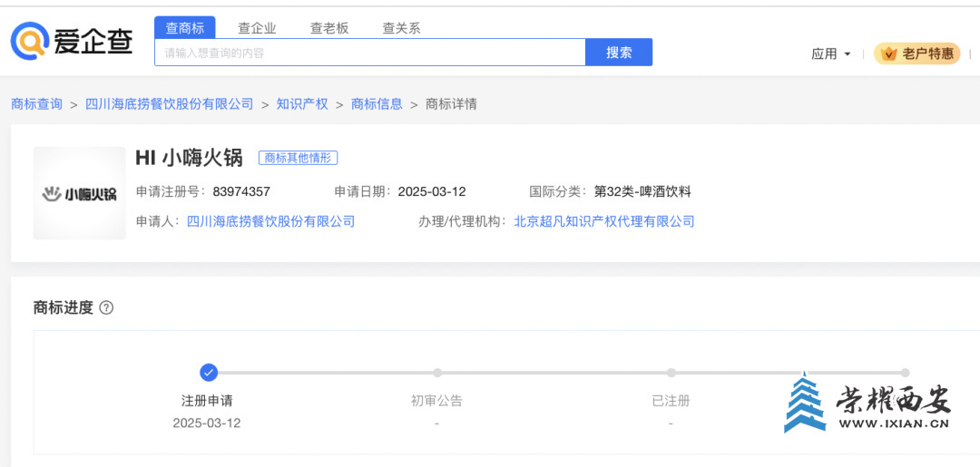This screenshot has height=467, width=980.
Task: Click the registration number 83974357
Action: coord(241,191)
